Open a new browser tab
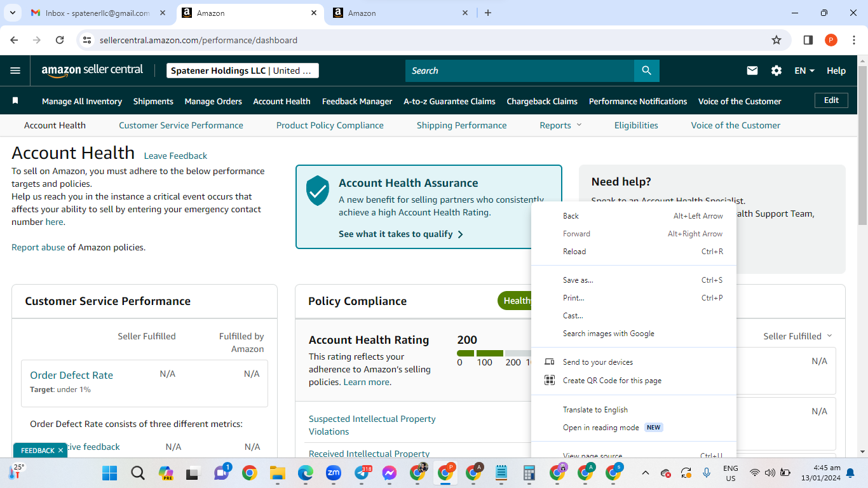 [x=488, y=13]
